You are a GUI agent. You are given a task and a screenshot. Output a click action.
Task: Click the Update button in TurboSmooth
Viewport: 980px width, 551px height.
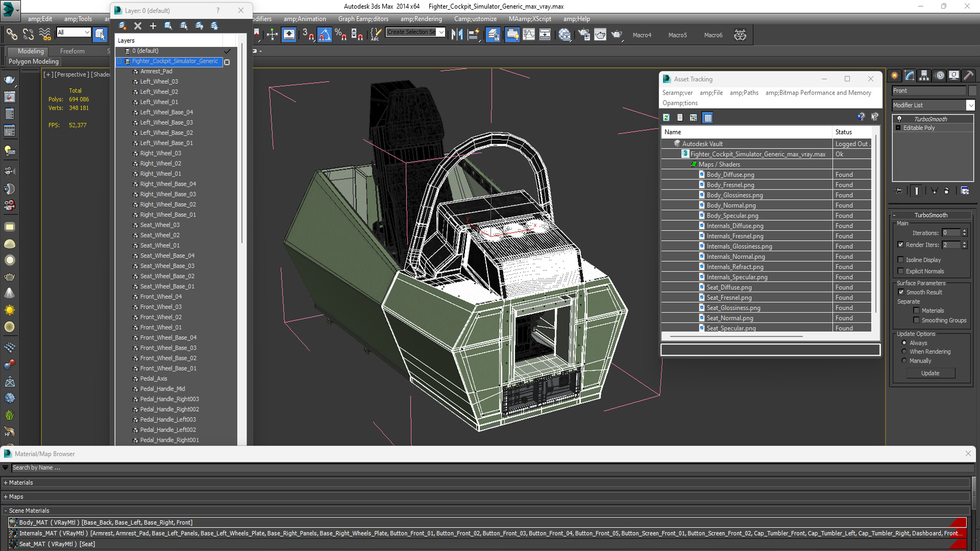click(930, 373)
